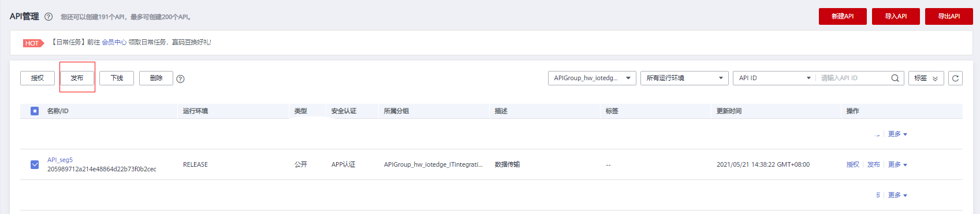Viewport: 980px width, 214px height.
Task: Click the 操作 column header
Action: click(852, 111)
